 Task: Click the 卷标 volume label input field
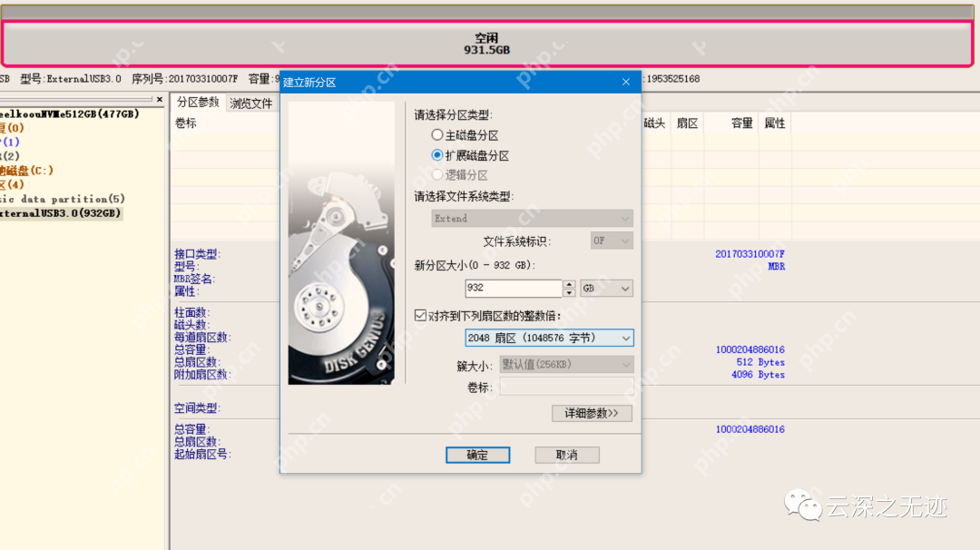coord(566,386)
